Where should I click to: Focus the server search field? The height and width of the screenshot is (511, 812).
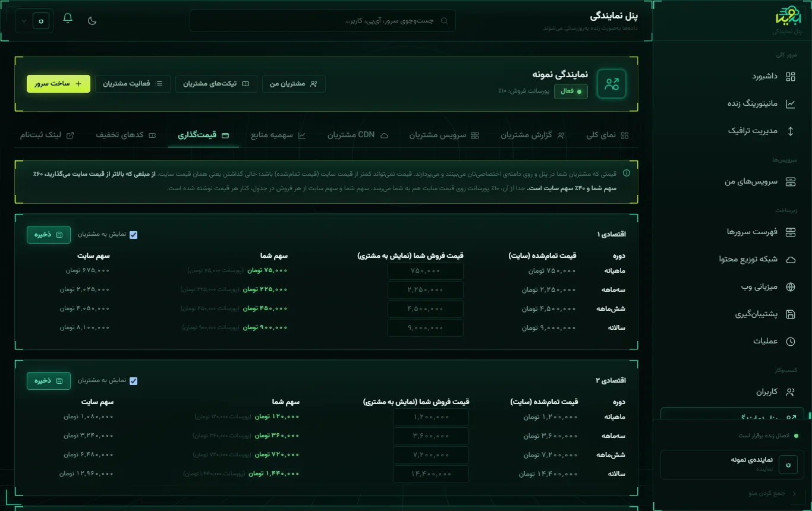coord(323,21)
